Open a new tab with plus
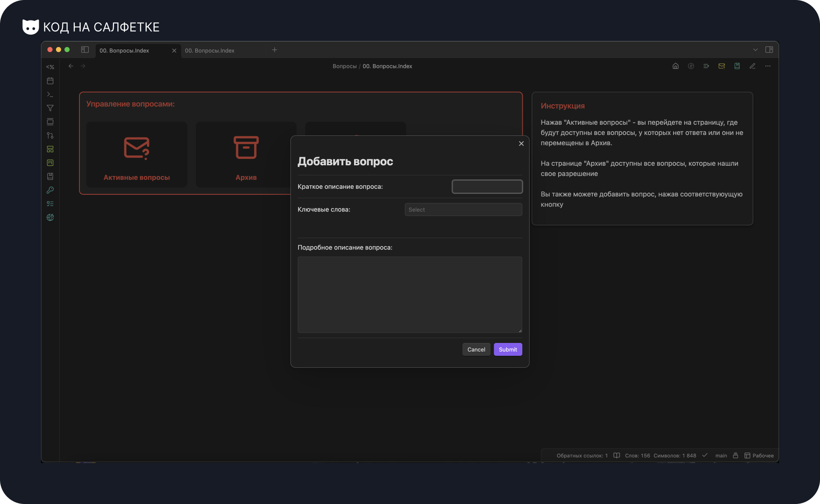The height and width of the screenshot is (504, 820). pyautogui.click(x=275, y=50)
